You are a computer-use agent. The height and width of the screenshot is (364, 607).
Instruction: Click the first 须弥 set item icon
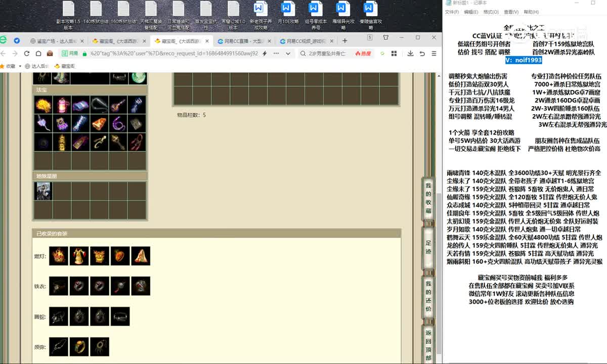59,347
